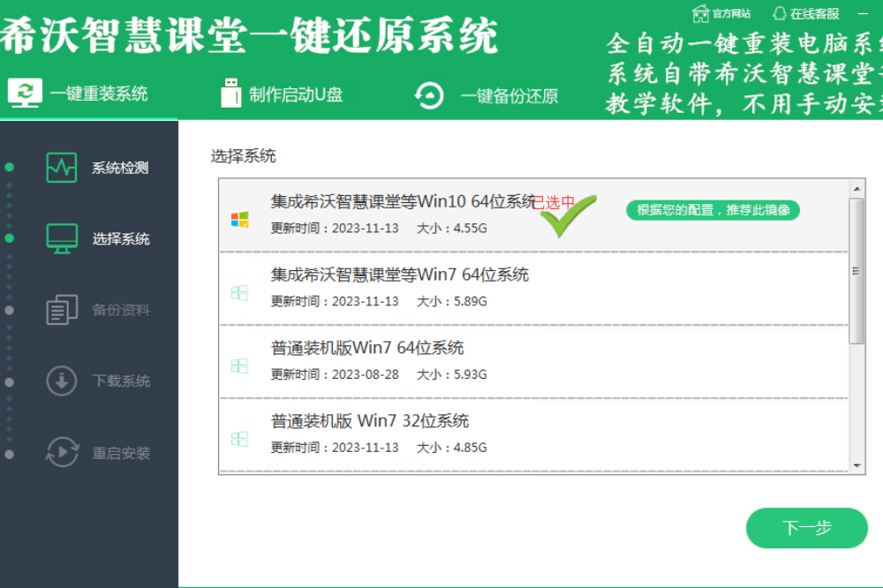Open the 一键备份还原 tab
883x588 pixels.
[486, 95]
